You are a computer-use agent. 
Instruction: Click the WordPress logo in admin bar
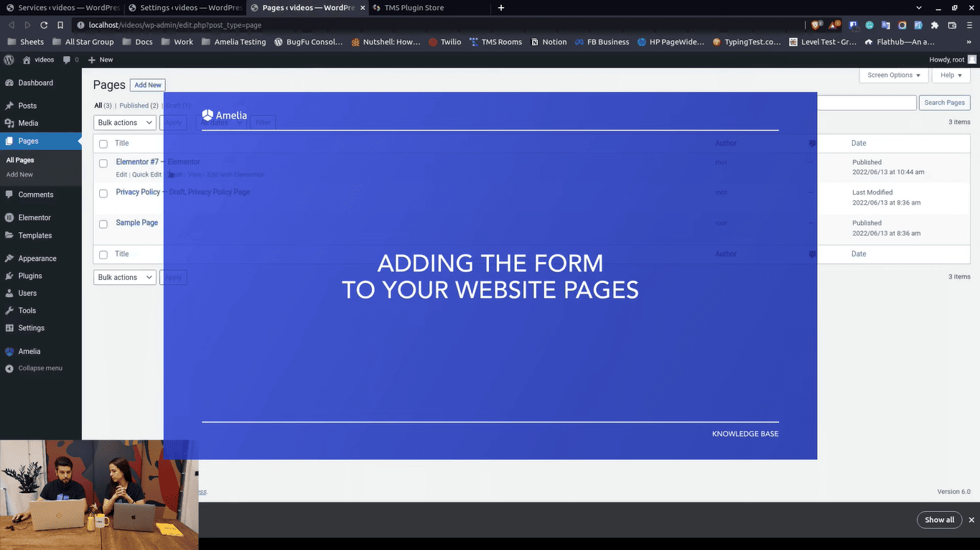click(10, 60)
